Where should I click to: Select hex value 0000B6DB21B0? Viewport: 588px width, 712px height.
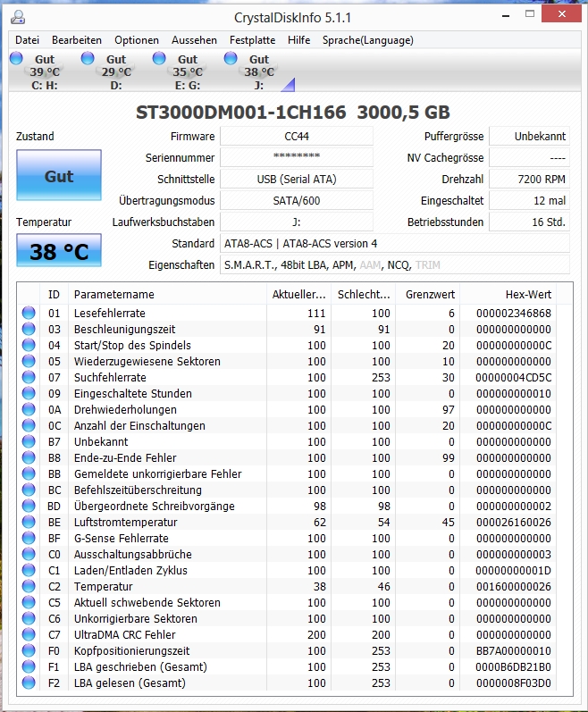514,666
